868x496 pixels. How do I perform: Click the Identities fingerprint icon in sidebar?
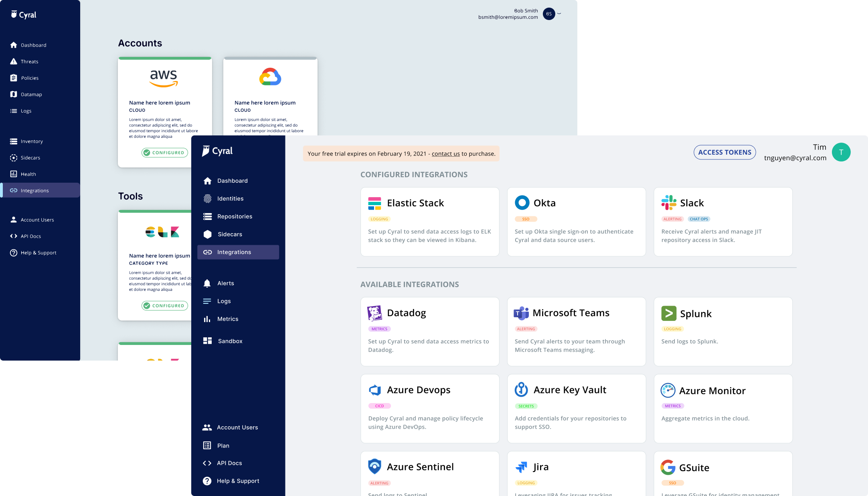click(207, 199)
